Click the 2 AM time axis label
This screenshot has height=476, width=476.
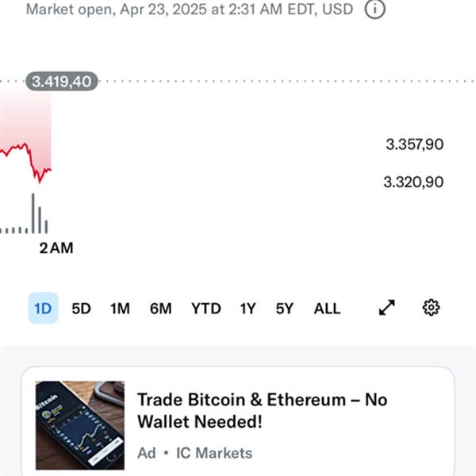click(56, 248)
